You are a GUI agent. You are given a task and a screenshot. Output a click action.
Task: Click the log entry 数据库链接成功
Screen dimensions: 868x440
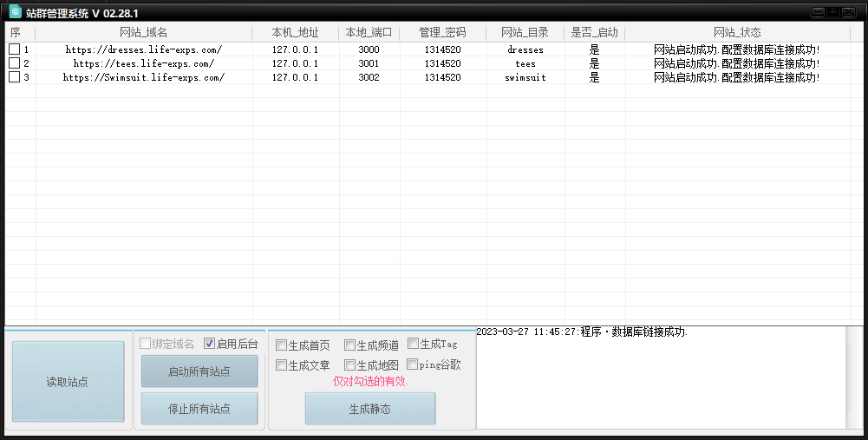point(582,332)
